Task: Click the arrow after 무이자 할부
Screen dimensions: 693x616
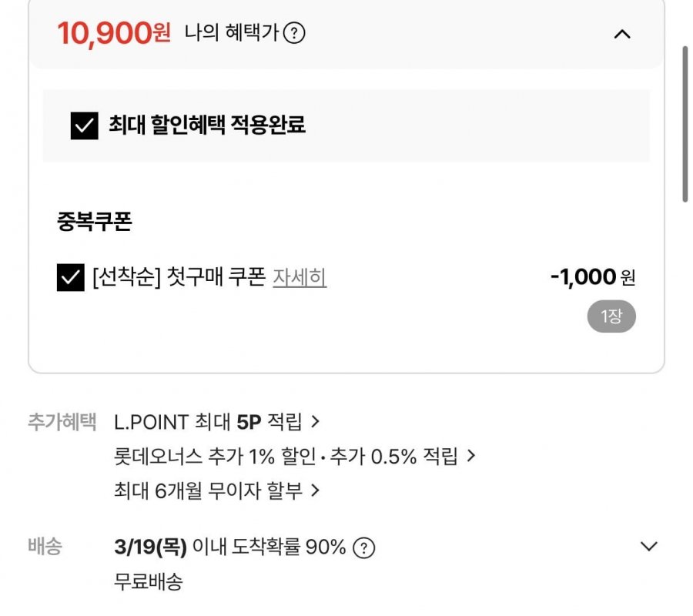Action: (x=314, y=490)
